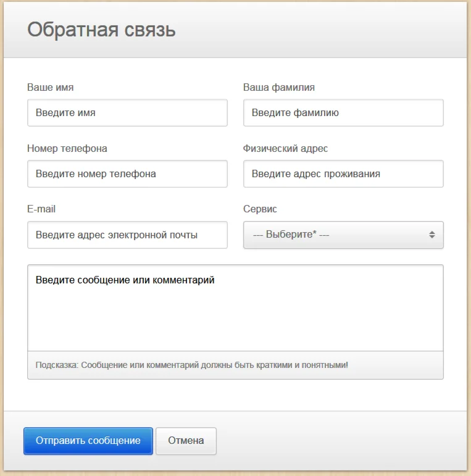Click the 'Введите имя' input field
Screen dimensions: 471x476
click(127, 112)
